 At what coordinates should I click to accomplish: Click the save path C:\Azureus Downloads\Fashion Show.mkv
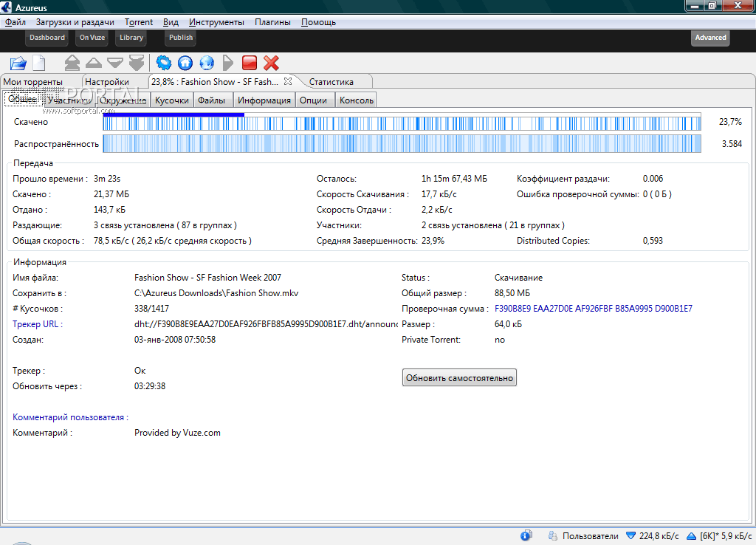pyautogui.click(x=216, y=293)
